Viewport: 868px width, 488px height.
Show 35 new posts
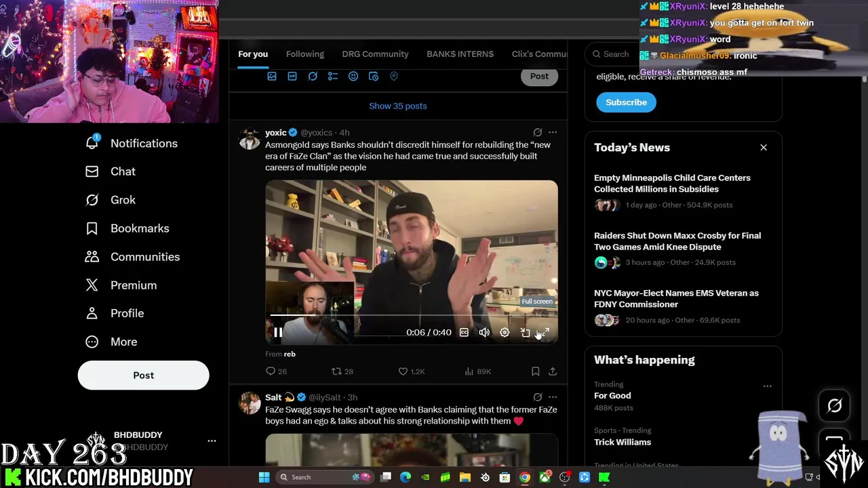[398, 106]
